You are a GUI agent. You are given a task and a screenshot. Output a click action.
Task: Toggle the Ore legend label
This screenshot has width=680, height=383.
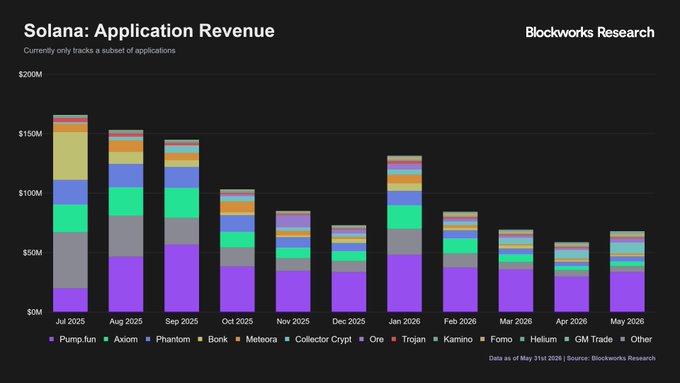click(376, 339)
